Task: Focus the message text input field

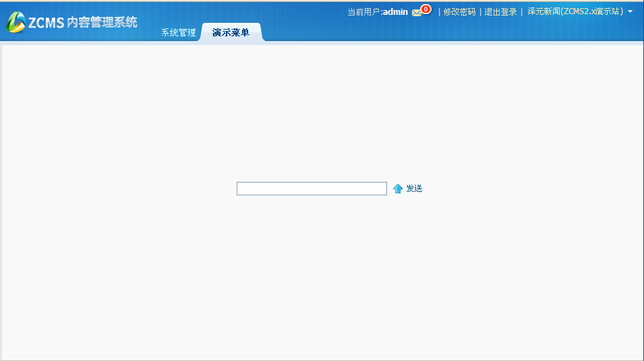Action: 312,189
